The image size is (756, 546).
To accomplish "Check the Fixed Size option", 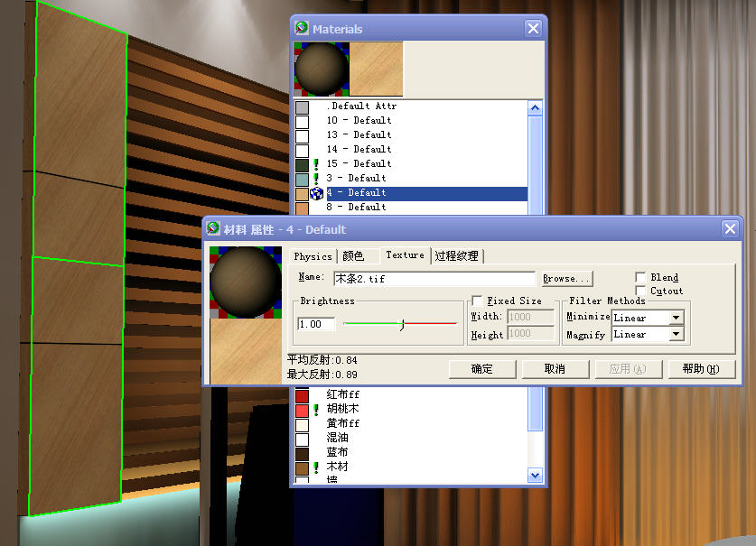I will (478, 301).
